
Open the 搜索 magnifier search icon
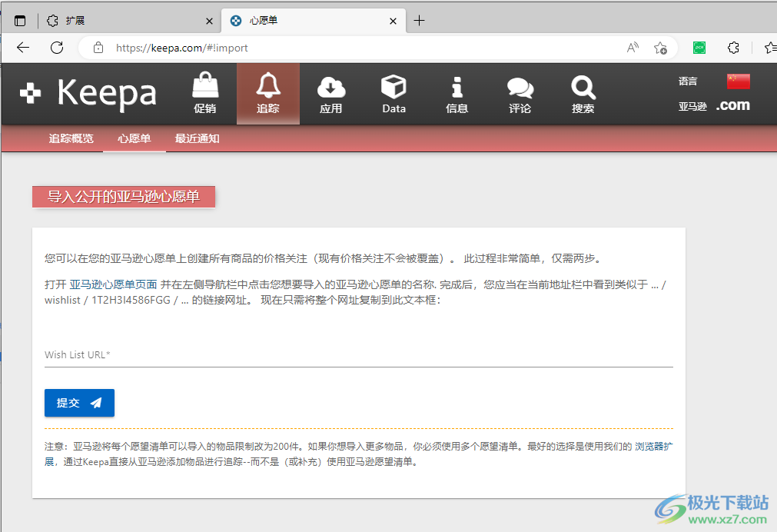click(583, 93)
